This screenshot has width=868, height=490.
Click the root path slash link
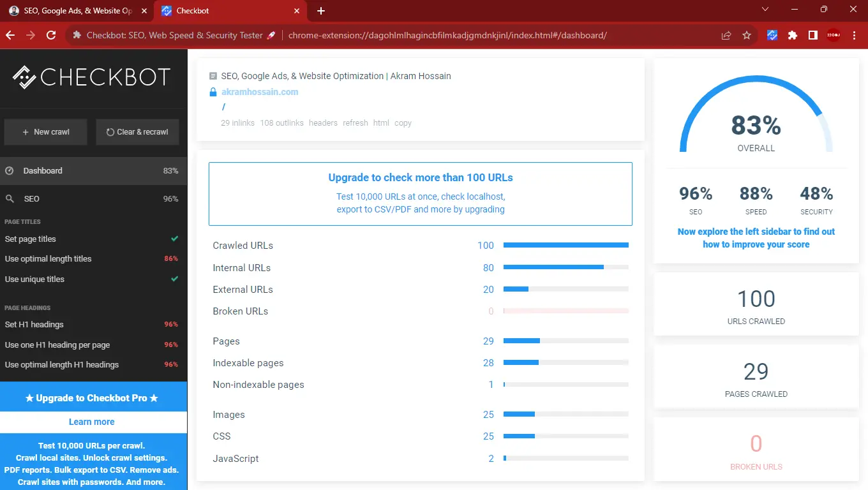[x=224, y=107]
